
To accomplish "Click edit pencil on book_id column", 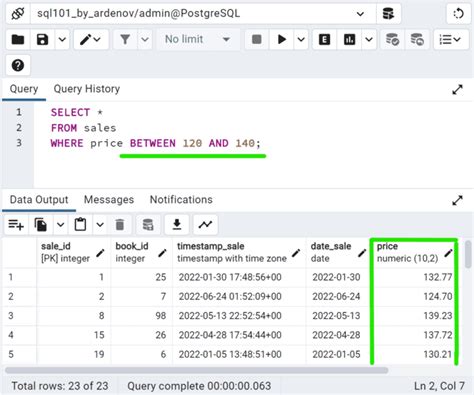I will click(162, 253).
